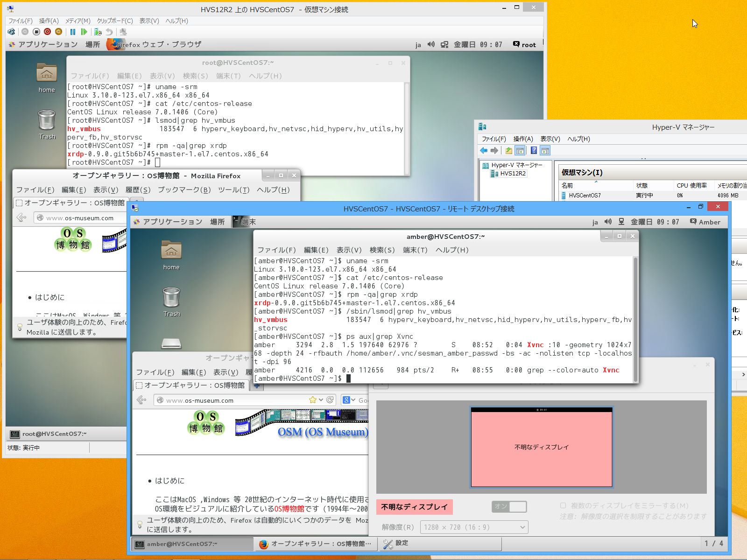Open ja input language menu in root panel

pyautogui.click(x=418, y=45)
